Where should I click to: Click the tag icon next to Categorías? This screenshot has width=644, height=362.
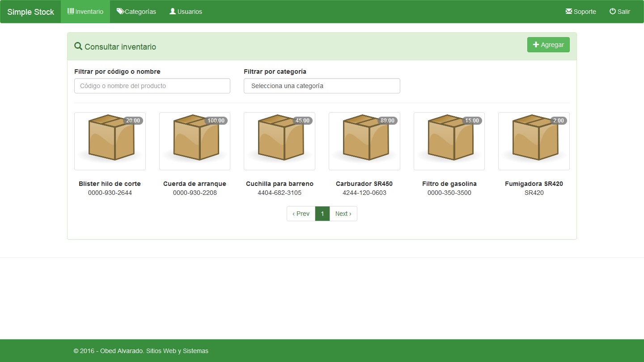119,11
